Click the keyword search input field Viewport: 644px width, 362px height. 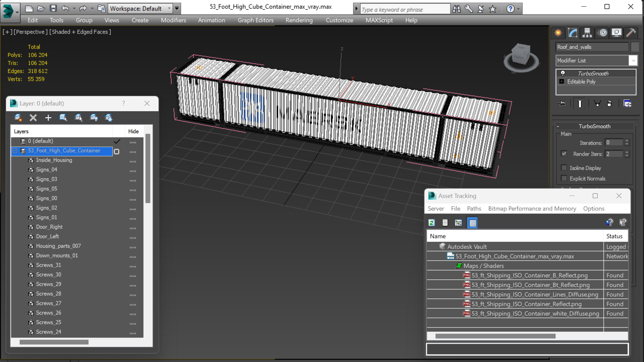tap(405, 9)
